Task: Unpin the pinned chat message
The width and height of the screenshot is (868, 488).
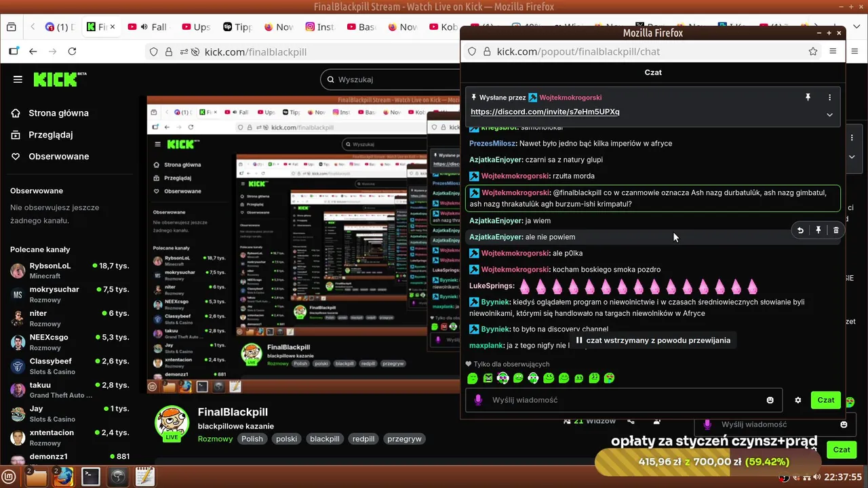Action: 808,98
